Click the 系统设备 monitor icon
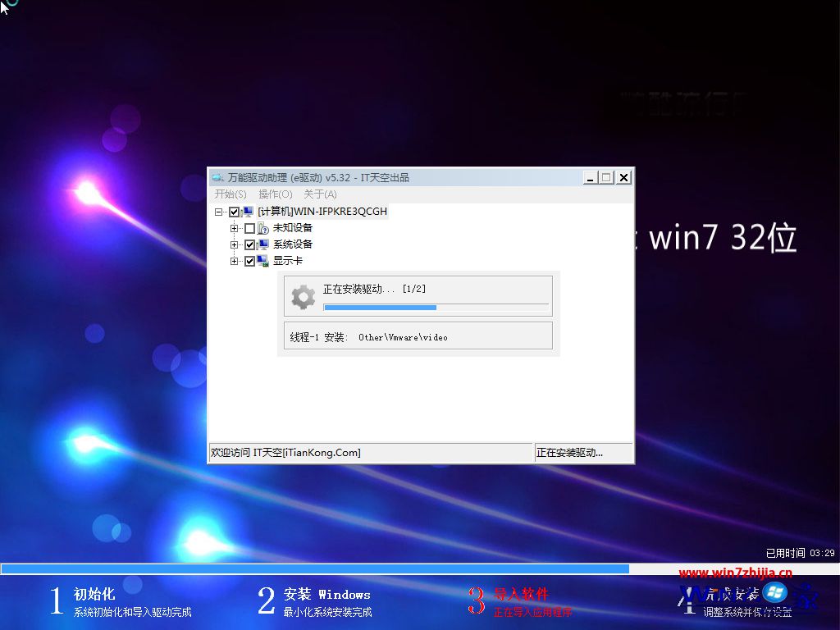 coord(263,244)
